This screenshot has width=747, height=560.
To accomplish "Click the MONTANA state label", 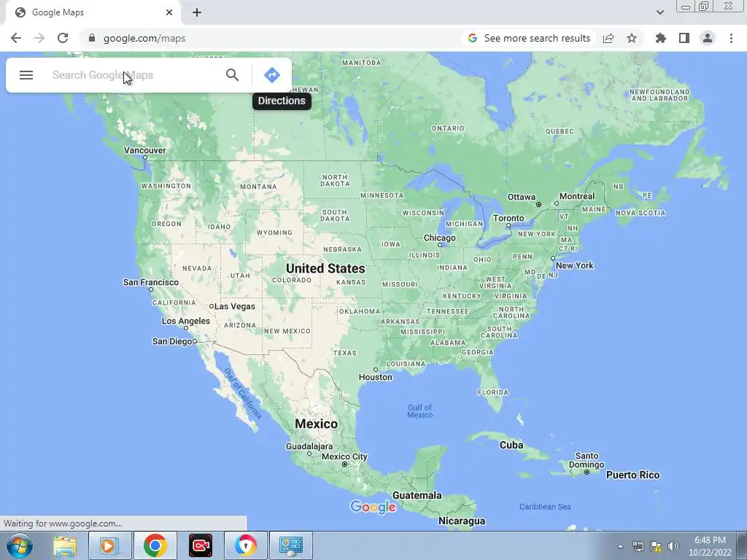I will 258,187.
